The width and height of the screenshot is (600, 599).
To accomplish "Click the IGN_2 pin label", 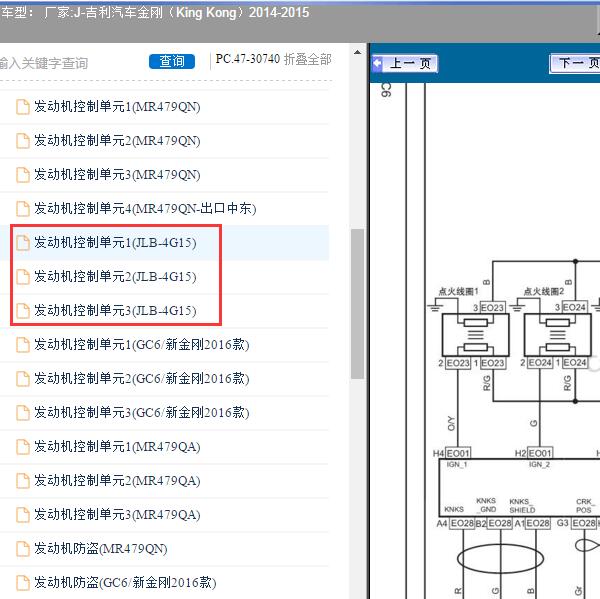I will point(540,465).
